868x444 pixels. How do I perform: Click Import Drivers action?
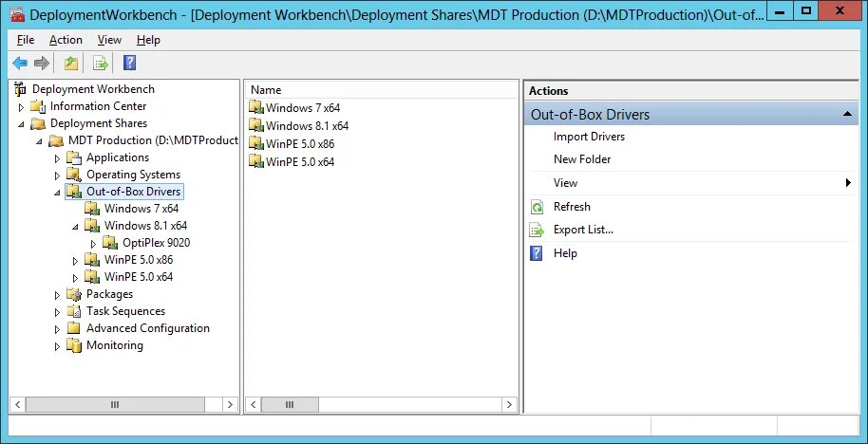[589, 137]
